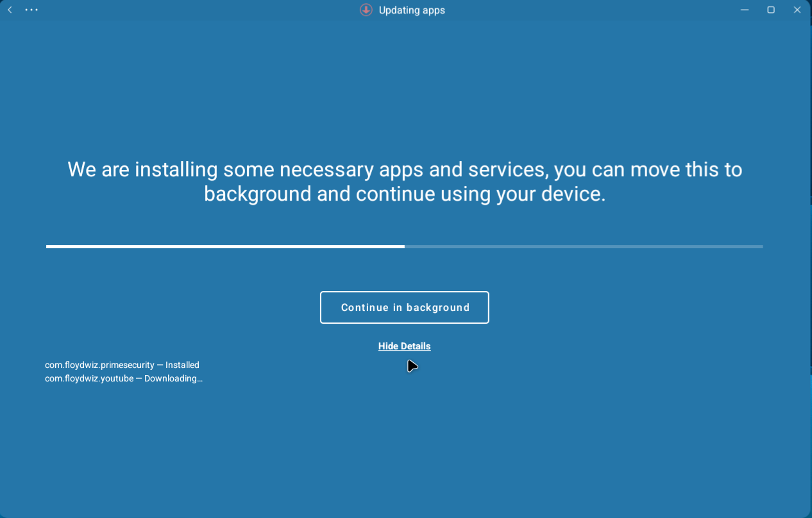Viewport: 812px width, 518px height.
Task: Continue in background
Action: [x=405, y=308]
